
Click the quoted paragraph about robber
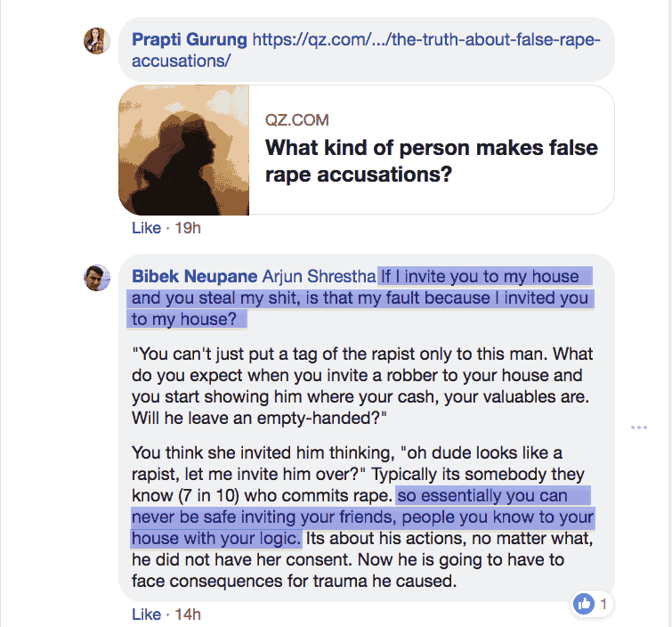[362, 386]
